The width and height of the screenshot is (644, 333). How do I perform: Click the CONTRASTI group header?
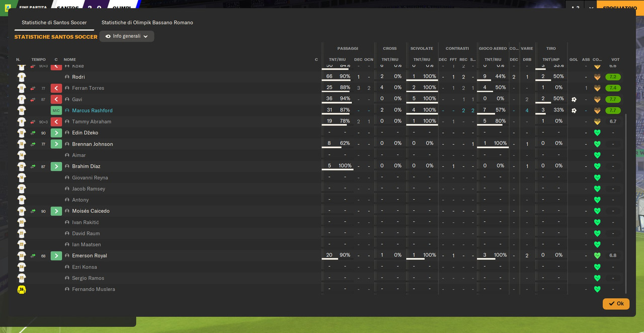[457, 48]
